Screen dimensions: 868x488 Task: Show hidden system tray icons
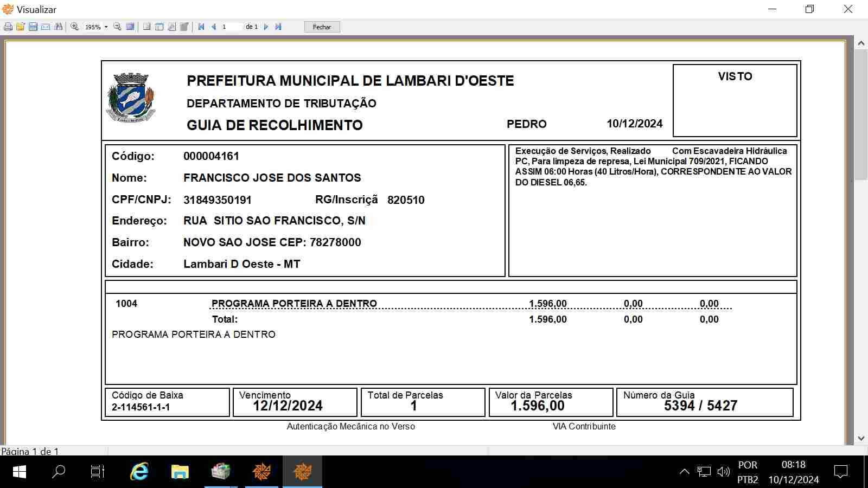pos(685,472)
